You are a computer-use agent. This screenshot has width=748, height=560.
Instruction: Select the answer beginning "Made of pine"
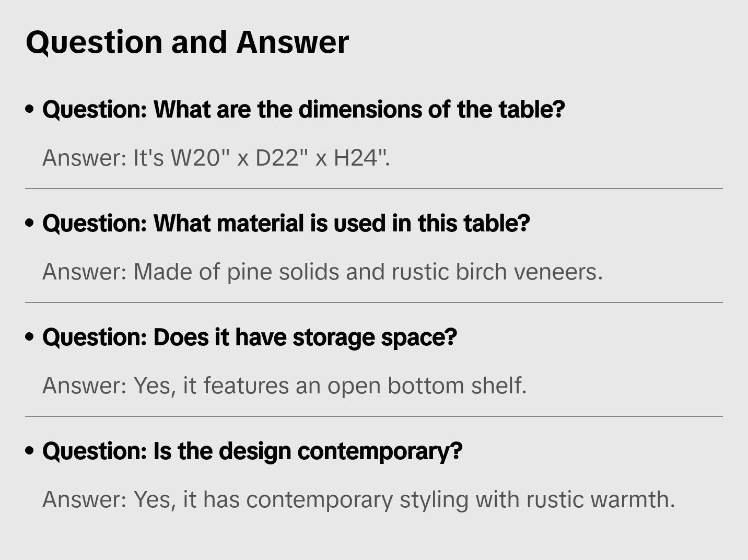click(x=322, y=272)
